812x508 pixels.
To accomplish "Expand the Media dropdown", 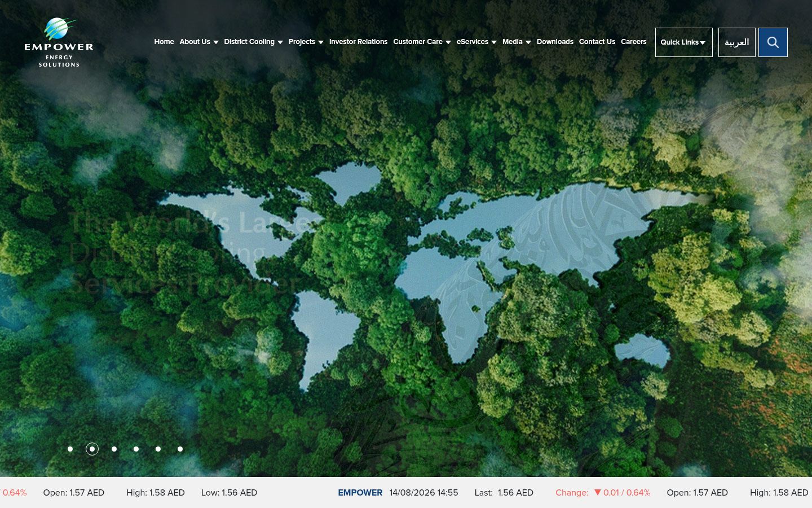I will [x=517, y=42].
